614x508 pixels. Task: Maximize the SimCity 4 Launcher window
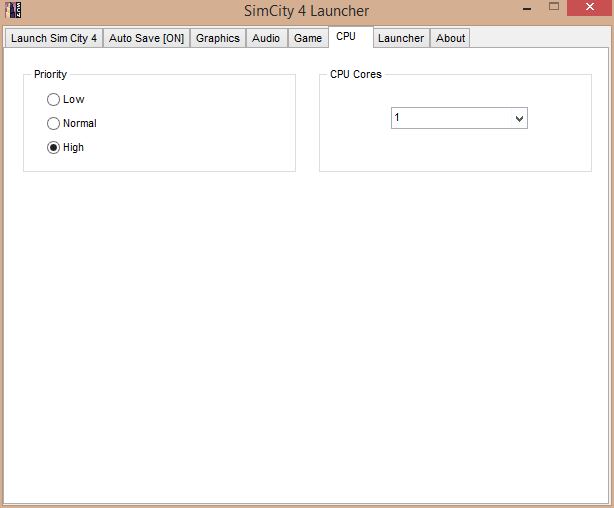pos(554,7)
